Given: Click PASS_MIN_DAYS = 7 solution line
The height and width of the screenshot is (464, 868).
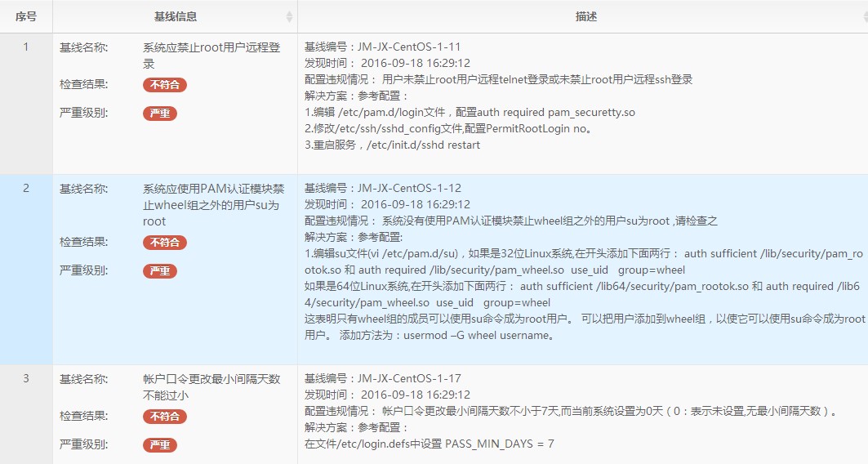Looking at the screenshot, I should pos(430,444).
